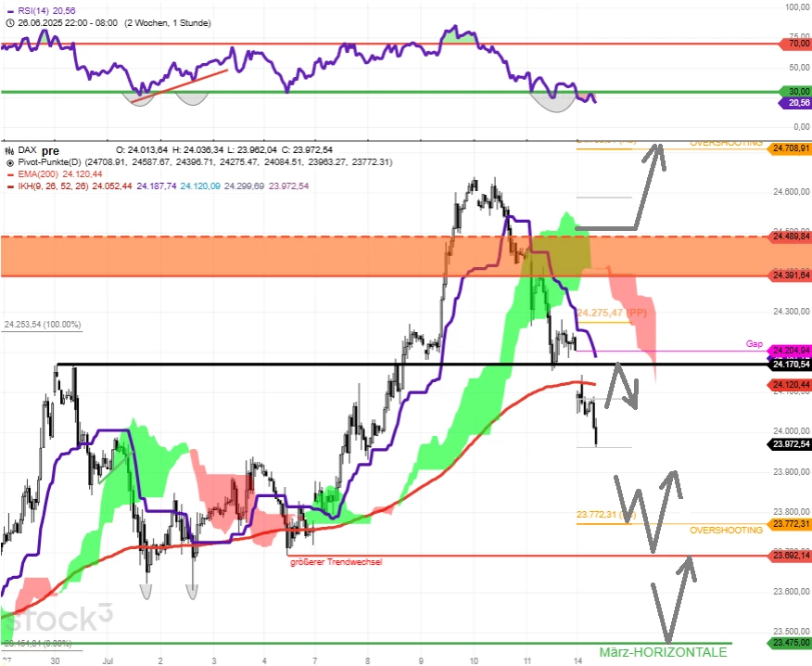The height and width of the screenshot is (666, 812).
Task: Click the red 24.120,44 EMA tag on the price axis
Action: coord(791,385)
